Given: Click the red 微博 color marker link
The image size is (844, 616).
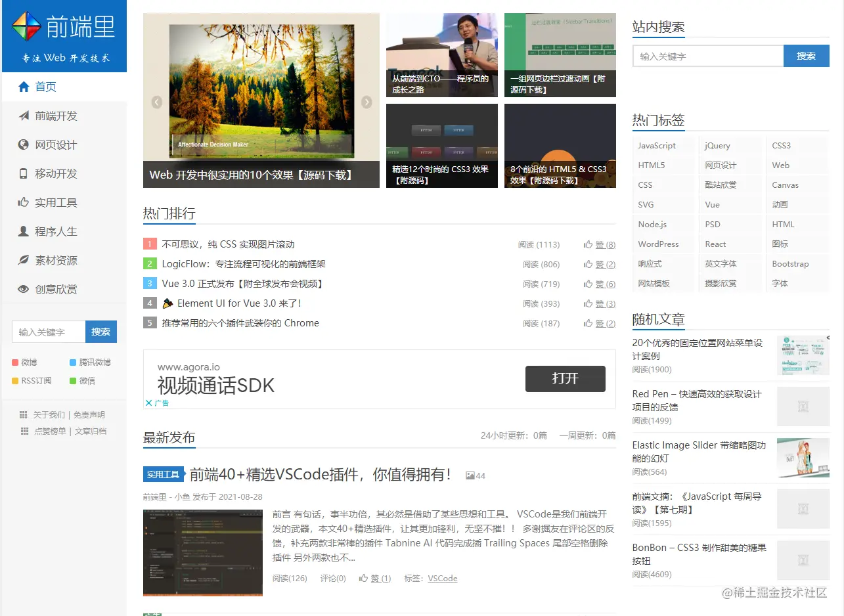Looking at the screenshot, I should click(16, 363).
